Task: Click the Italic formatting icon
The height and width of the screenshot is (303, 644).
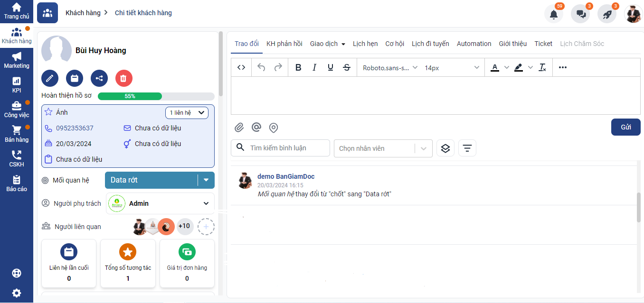Action: pyautogui.click(x=314, y=67)
